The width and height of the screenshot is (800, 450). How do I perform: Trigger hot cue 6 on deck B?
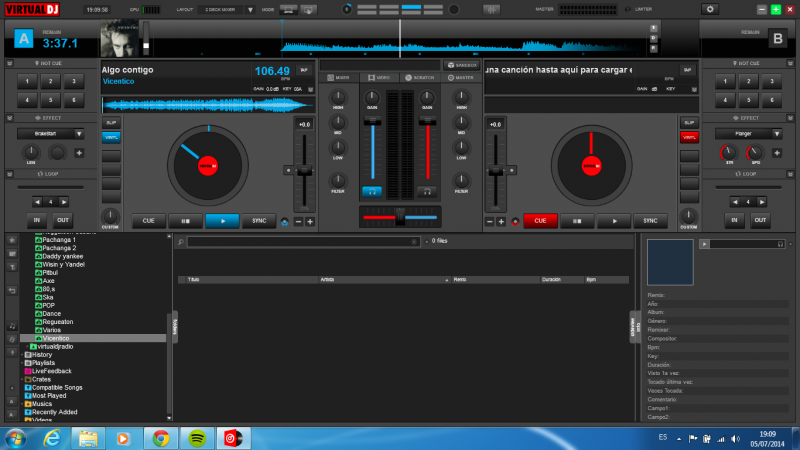click(x=772, y=100)
